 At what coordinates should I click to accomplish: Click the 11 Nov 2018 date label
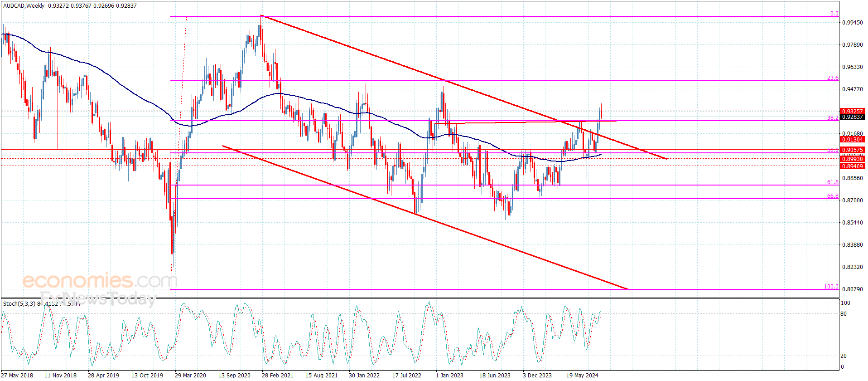point(61,375)
